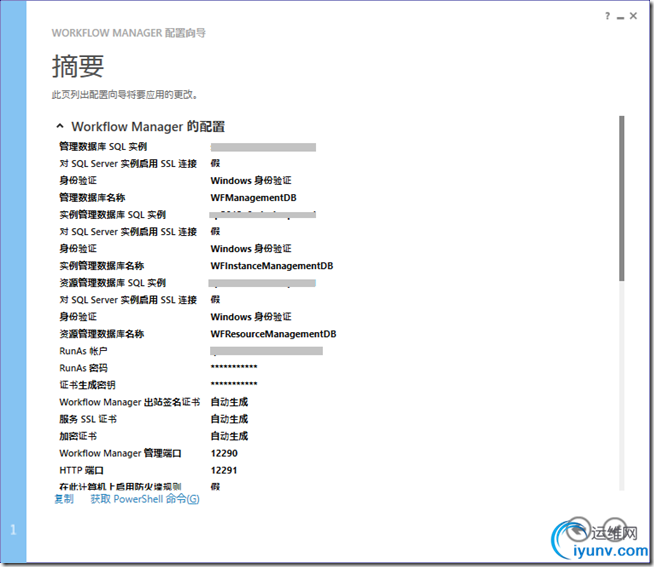Click the redacted 管理数据库 SQL 实例 value
Viewport: 654px width, 567px height.
[263, 147]
